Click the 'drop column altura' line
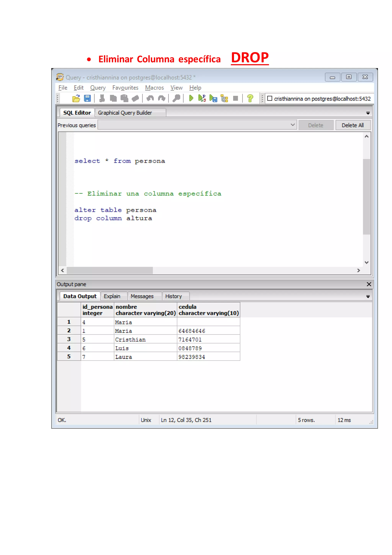 [x=113, y=218]
